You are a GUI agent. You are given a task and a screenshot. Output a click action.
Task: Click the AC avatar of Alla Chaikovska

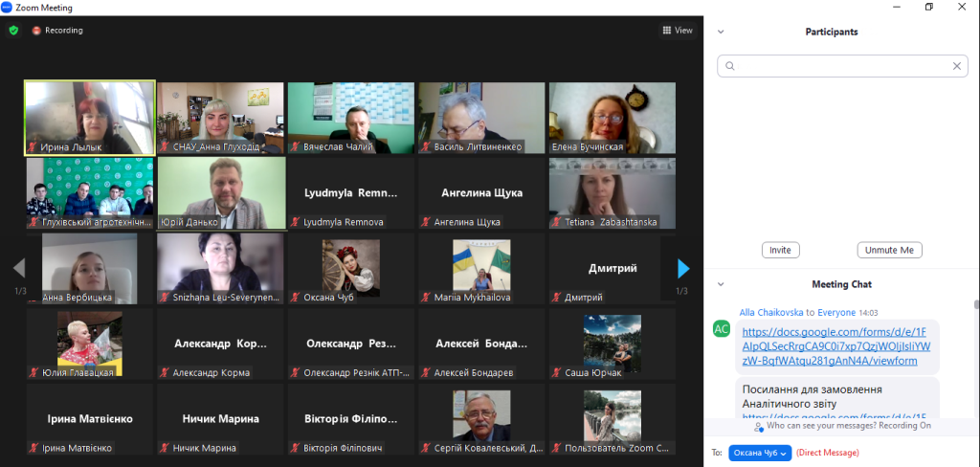point(722,328)
